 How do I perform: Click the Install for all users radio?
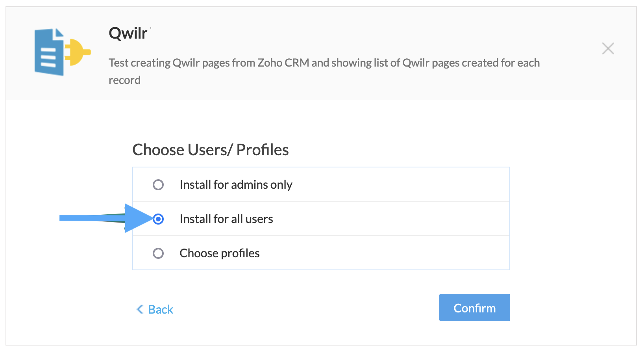point(158,219)
